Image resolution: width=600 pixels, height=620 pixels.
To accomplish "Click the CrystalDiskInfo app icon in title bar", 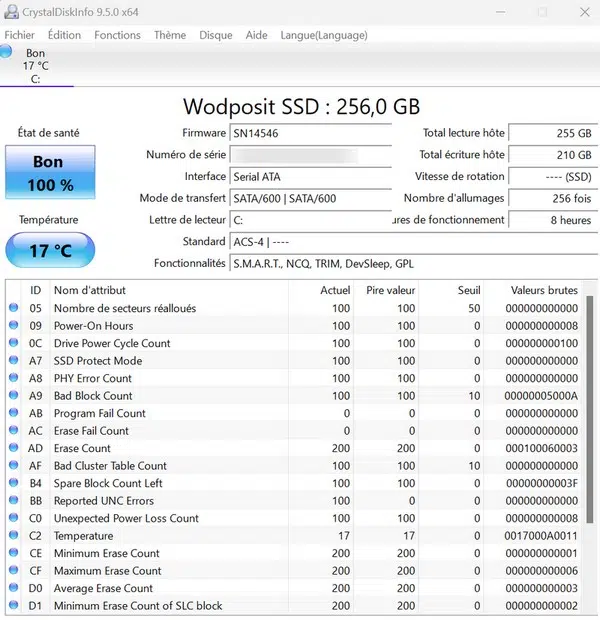I will coord(12,13).
